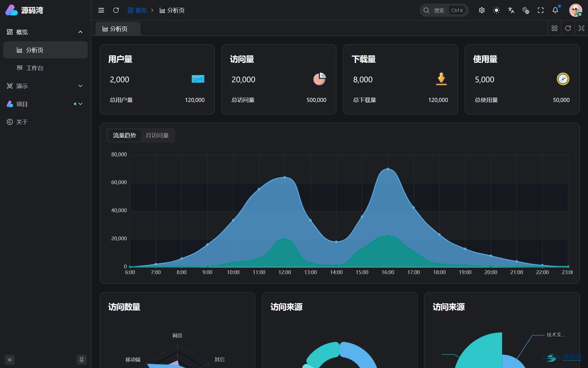Open 工作台 in the sidebar
The image size is (588, 368).
[46, 68]
